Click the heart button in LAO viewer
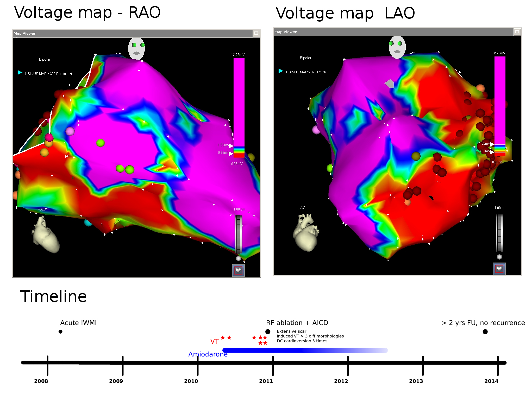This screenshot has width=532, height=402. pos(499,269)
